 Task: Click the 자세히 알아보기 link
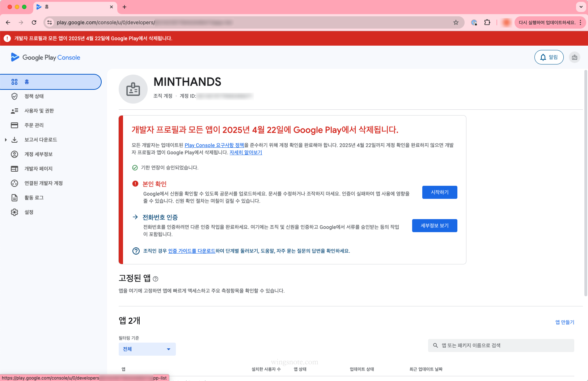pos(246,152)
